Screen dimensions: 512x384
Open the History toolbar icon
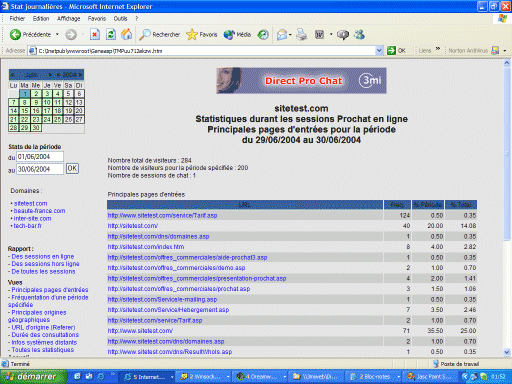pos(263,34)
